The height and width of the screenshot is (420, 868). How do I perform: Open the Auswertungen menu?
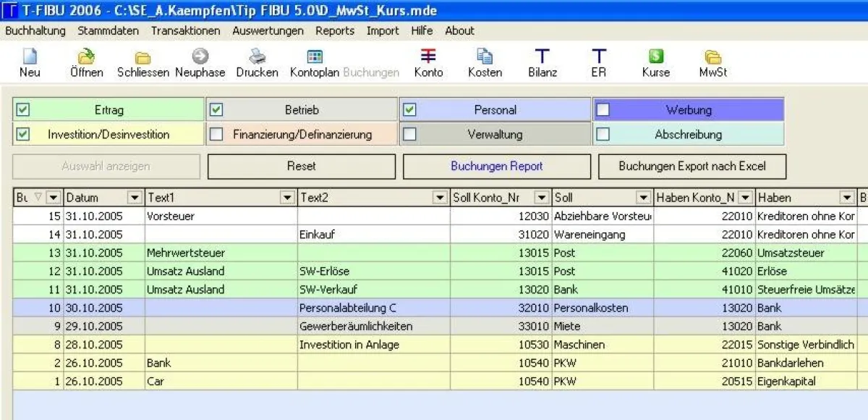pos(268,30)
